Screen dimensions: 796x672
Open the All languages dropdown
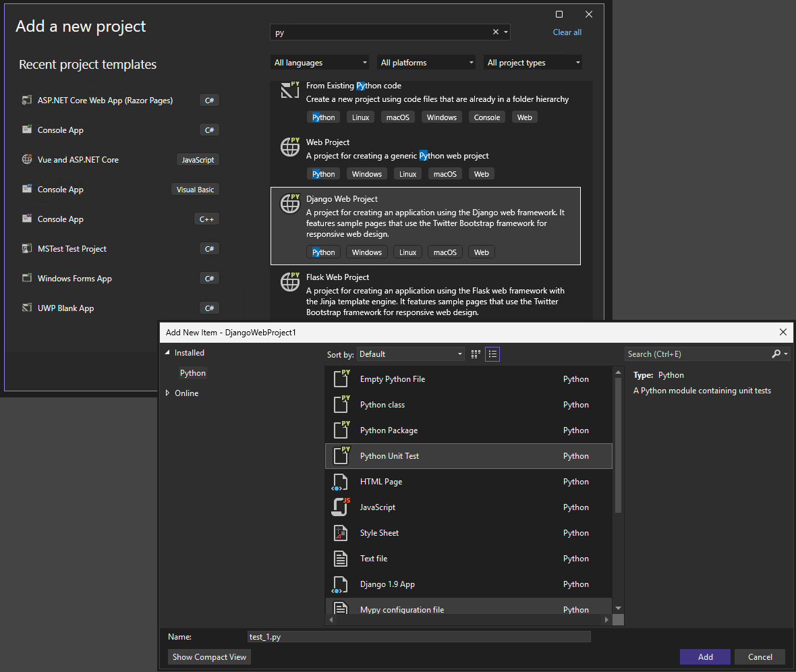319,61
